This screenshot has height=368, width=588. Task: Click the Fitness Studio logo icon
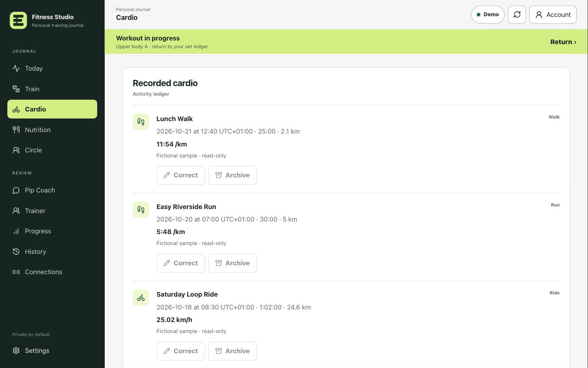click(x=18, y=20)
